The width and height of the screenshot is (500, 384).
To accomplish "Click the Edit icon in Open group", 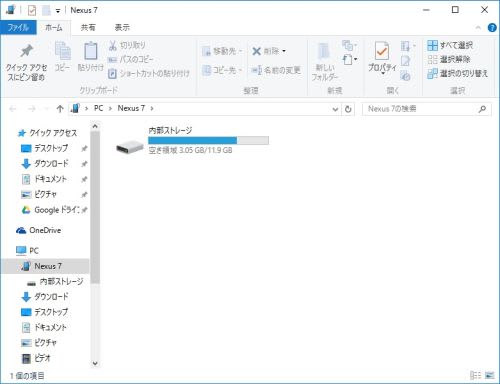I will [405, 61].
